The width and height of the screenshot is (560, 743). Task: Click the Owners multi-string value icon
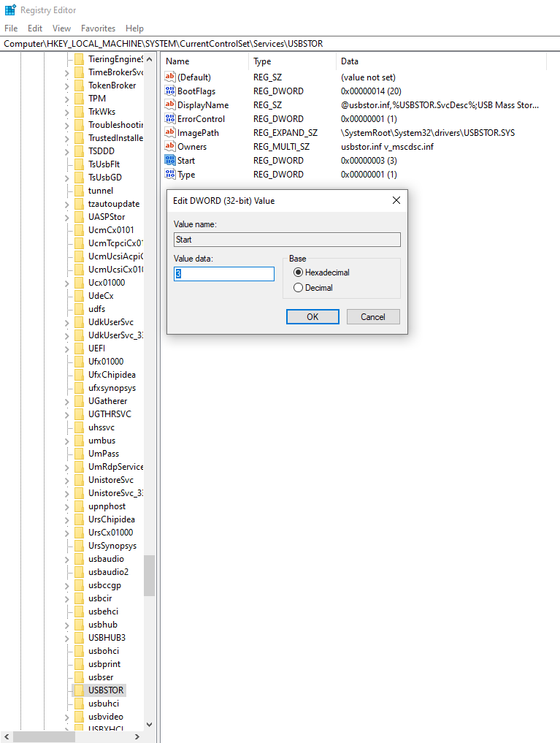pos(170,146)
